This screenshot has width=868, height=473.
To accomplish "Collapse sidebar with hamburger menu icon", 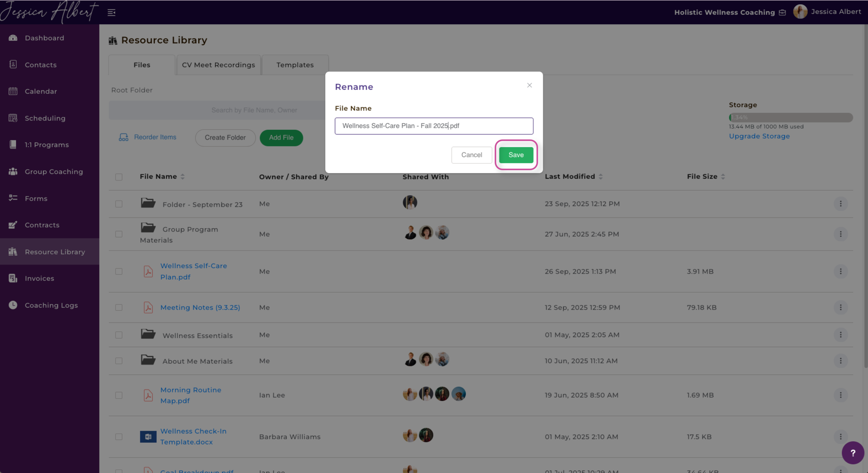I will click(112, 12).
